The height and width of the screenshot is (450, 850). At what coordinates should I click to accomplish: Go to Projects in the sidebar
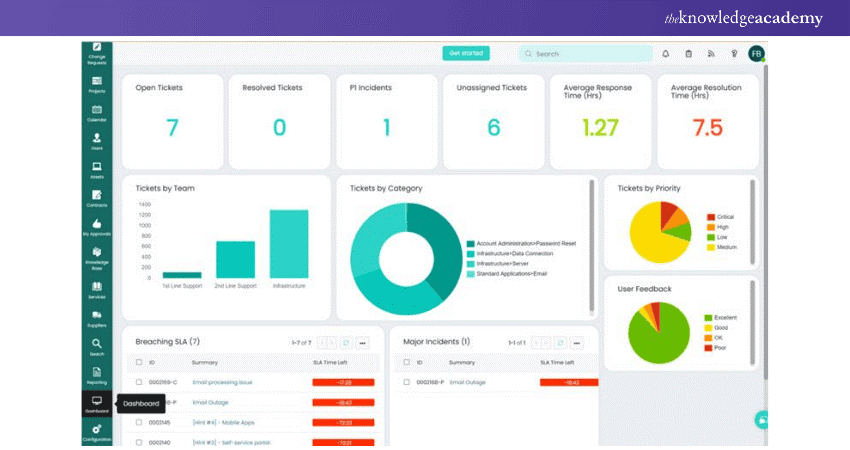97,81
